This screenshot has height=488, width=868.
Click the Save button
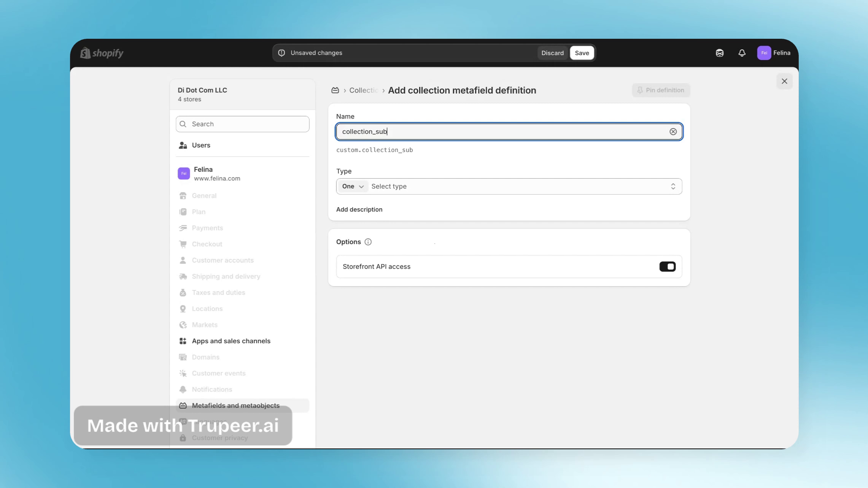(x=582, y=53)
